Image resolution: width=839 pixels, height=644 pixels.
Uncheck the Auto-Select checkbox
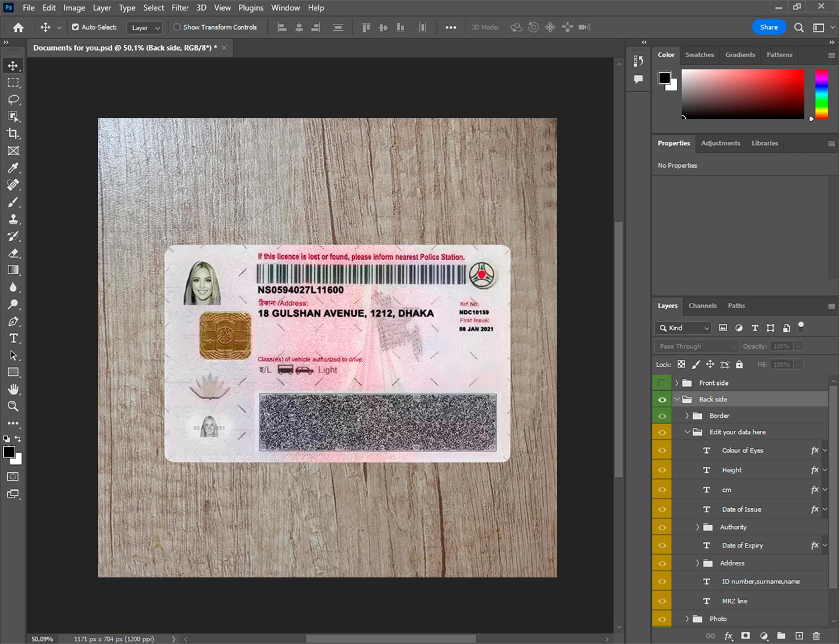(76, 27)
